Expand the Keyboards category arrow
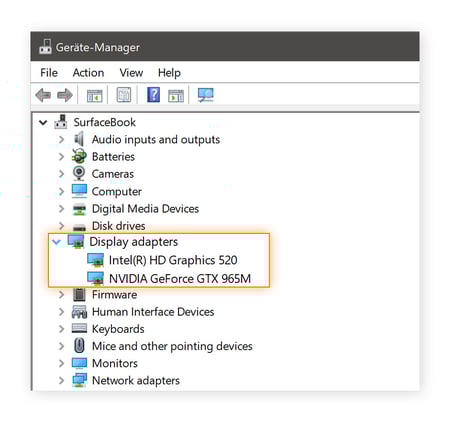The image size is (450, 421). 61,329
